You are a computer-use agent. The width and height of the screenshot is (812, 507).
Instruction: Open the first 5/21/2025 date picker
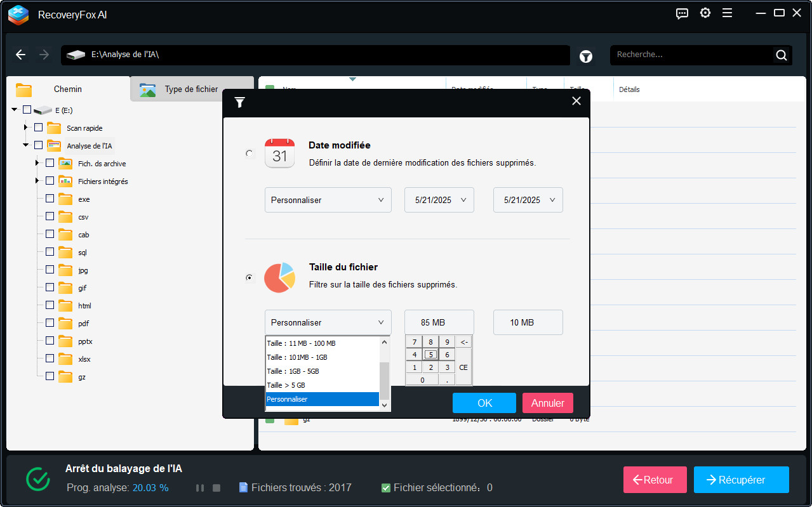coord(439,200)
